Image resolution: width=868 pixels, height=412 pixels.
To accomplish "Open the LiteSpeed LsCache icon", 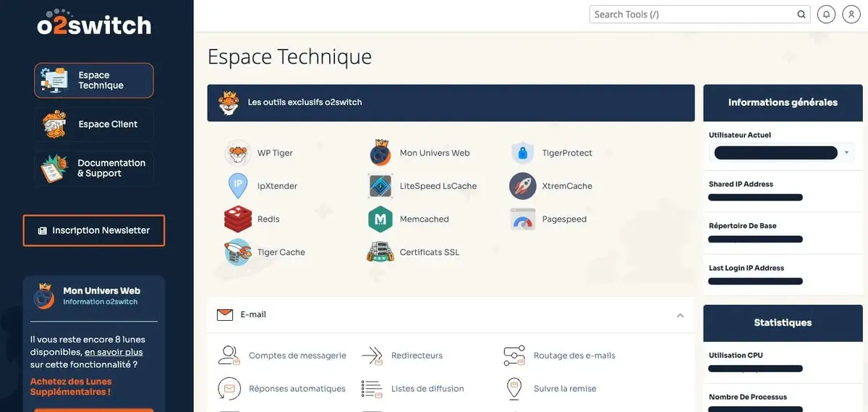I will [x=380, y=186].
